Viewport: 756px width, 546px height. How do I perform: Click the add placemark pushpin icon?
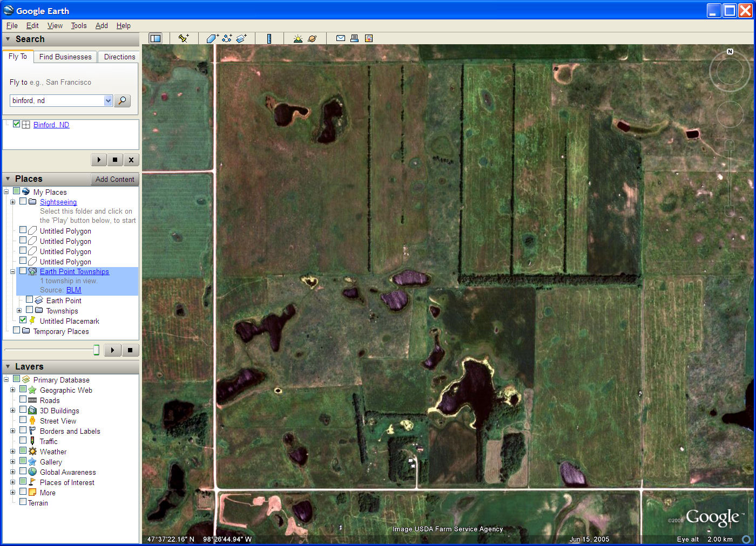click(184, 38)
